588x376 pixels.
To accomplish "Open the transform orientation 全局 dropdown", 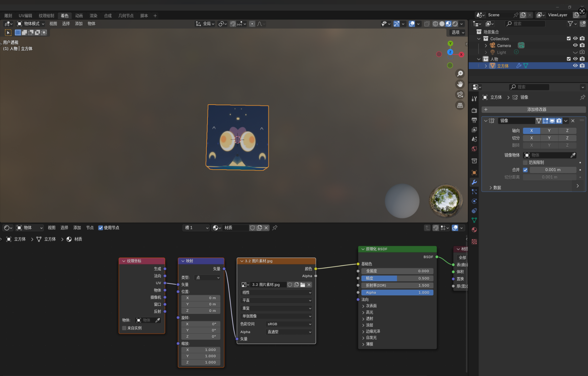I will [205, 24].
